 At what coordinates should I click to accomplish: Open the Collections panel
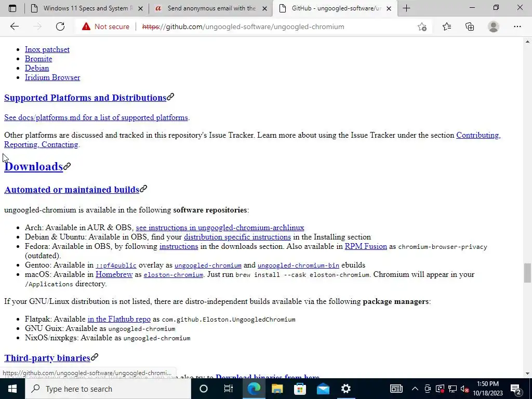[470, 26]
